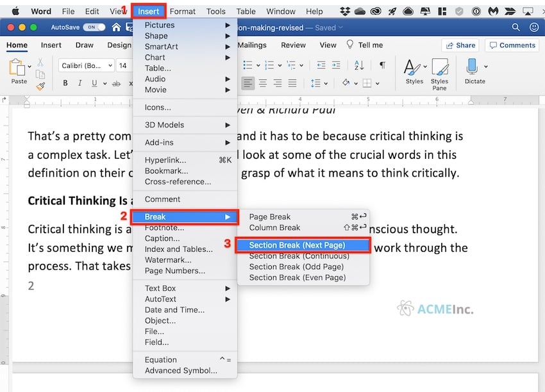Apply Strikethrough formatting
The width and height of the screenshot is (545, 392).
(x=117, y=83)
